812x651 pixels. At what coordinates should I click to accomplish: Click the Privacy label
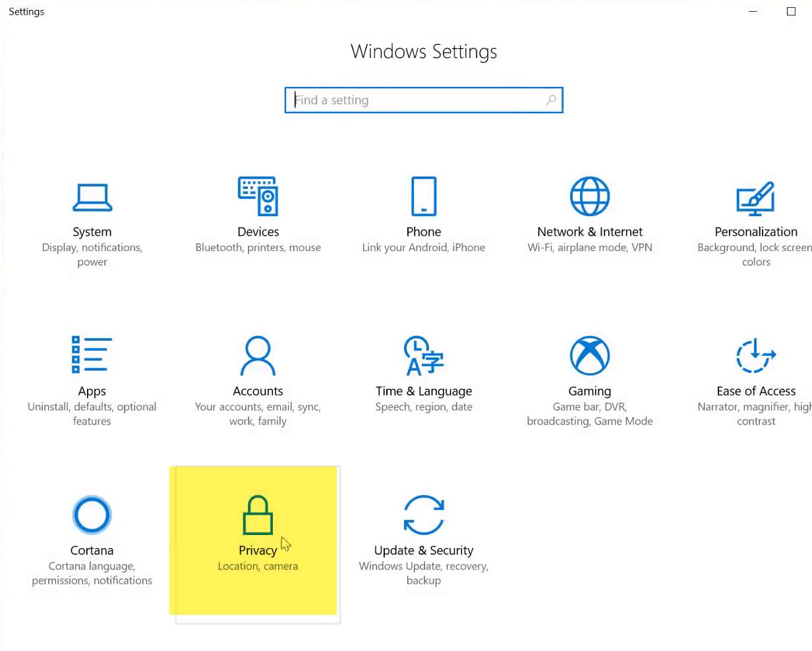[258, 551]
